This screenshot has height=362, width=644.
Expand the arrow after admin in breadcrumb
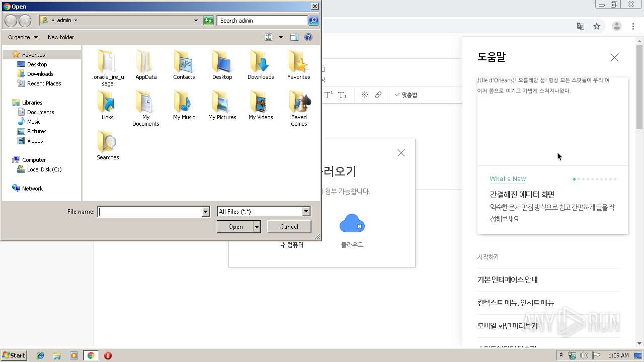click(75, 21)
